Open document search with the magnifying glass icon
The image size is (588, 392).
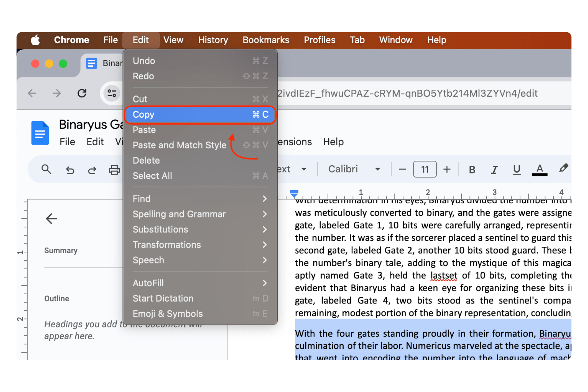47,169
